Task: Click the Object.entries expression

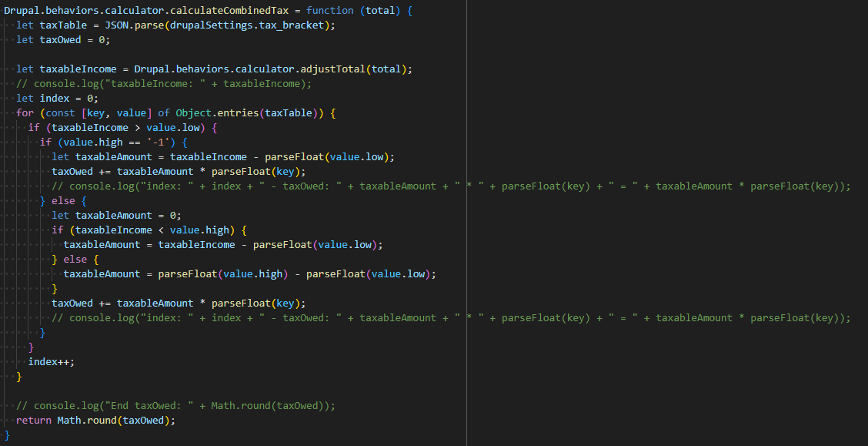Action: tap(219, 112)
